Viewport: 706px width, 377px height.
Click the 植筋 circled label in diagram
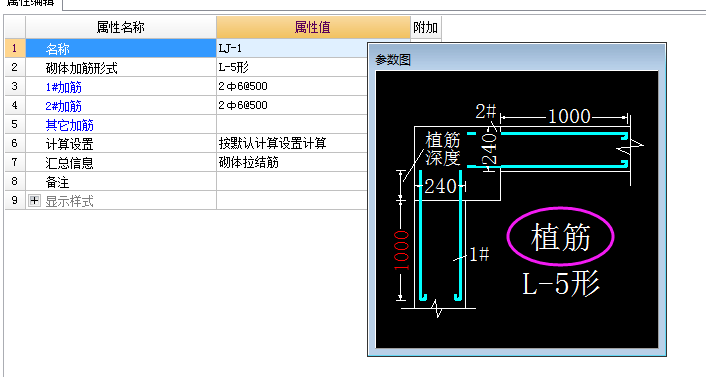point(561,237)
